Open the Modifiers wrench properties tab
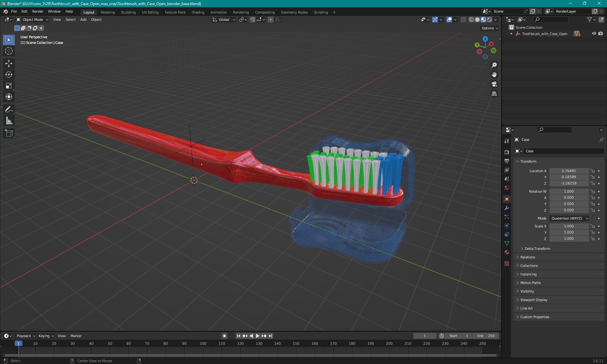 click(x=507, y=208)
